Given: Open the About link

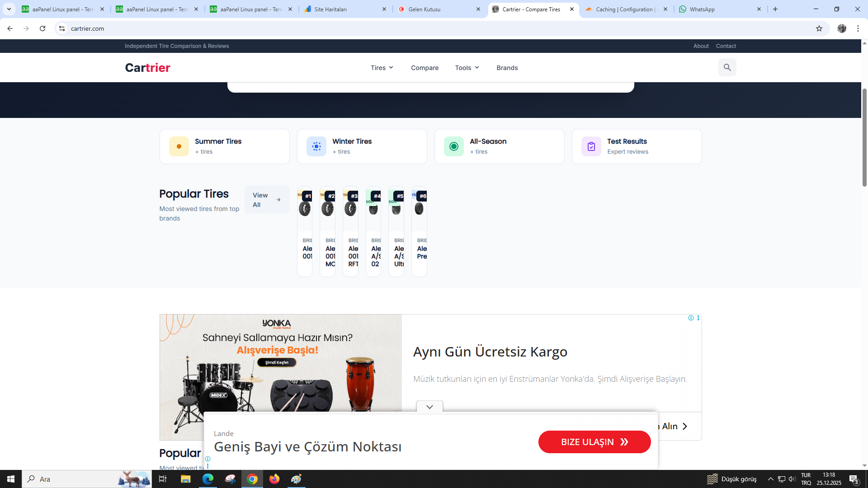Looking at the screenshot, I should [701, 46].
